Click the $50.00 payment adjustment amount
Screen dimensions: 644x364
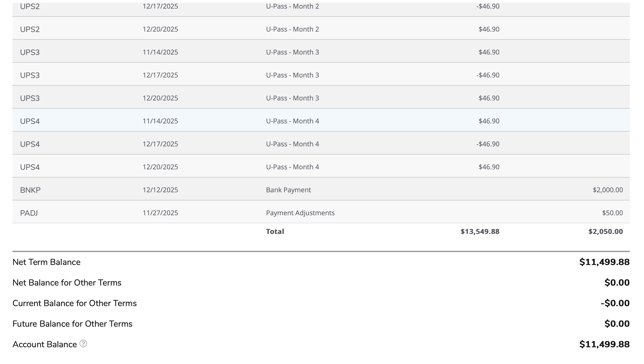pyautogui.click(x=612, y=213)
